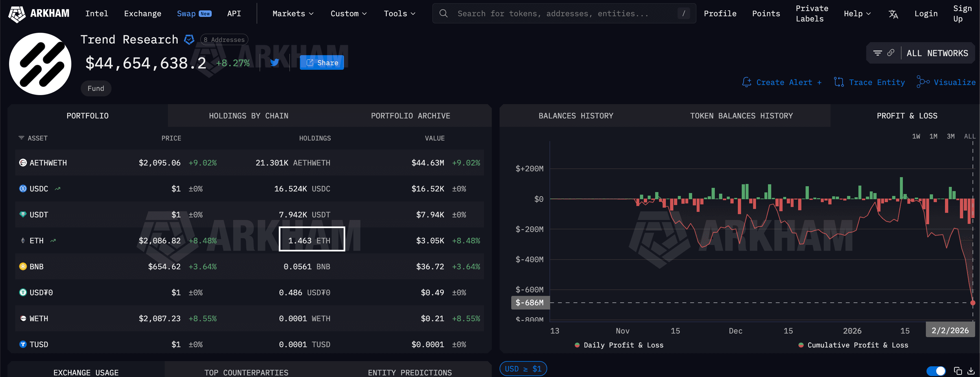Click the filter icon on the ASSET column header

(21, 138)
